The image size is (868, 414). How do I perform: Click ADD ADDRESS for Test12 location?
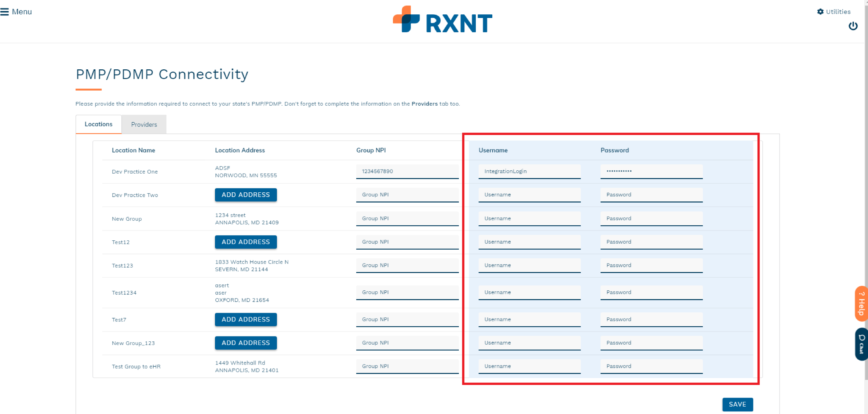(x=246, y=242)
